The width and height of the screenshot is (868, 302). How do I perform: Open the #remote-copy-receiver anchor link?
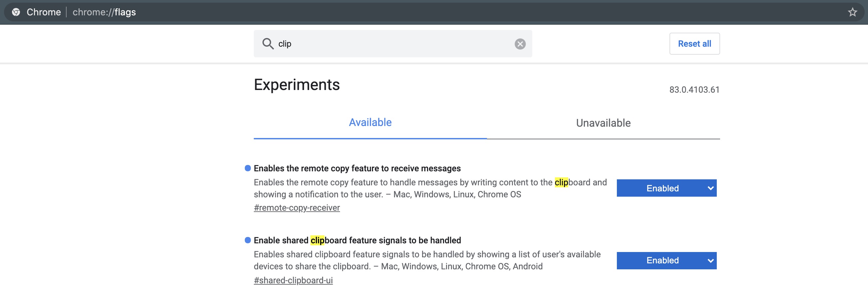click(296, 208)
